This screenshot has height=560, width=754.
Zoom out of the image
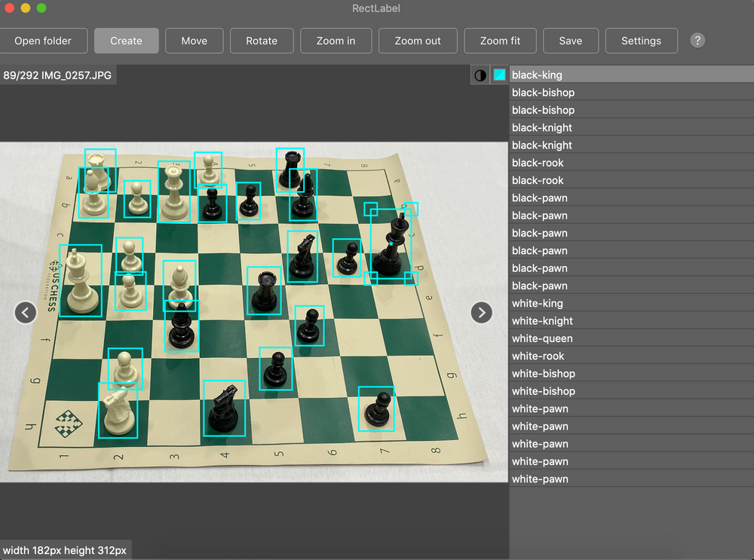[418, 40]
